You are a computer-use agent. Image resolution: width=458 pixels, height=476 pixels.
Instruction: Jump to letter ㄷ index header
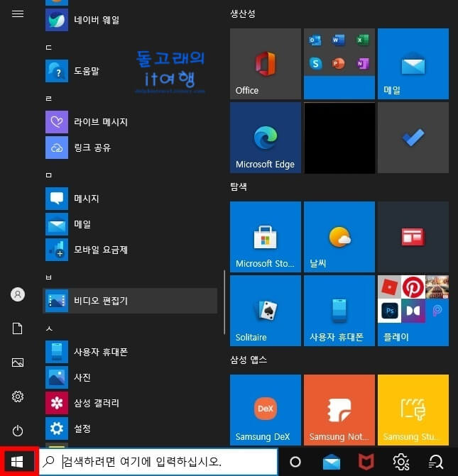48,48
